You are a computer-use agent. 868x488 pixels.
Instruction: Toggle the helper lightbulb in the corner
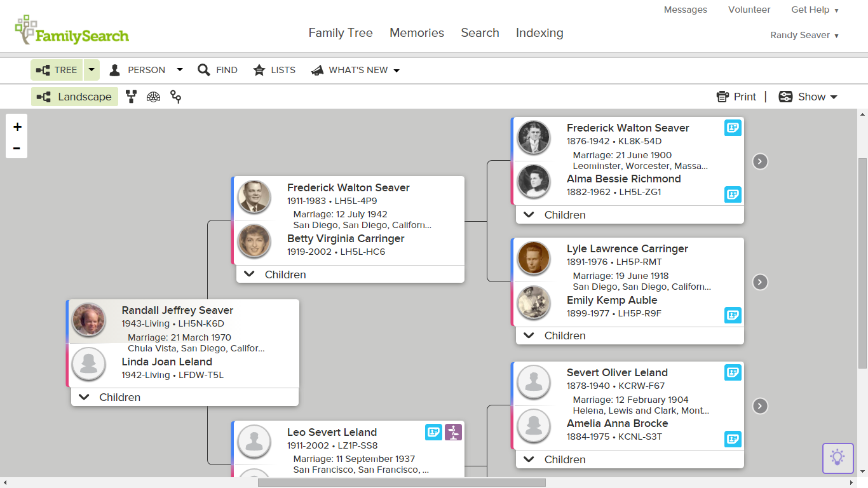pyautogui.click(x=837, y=458)
